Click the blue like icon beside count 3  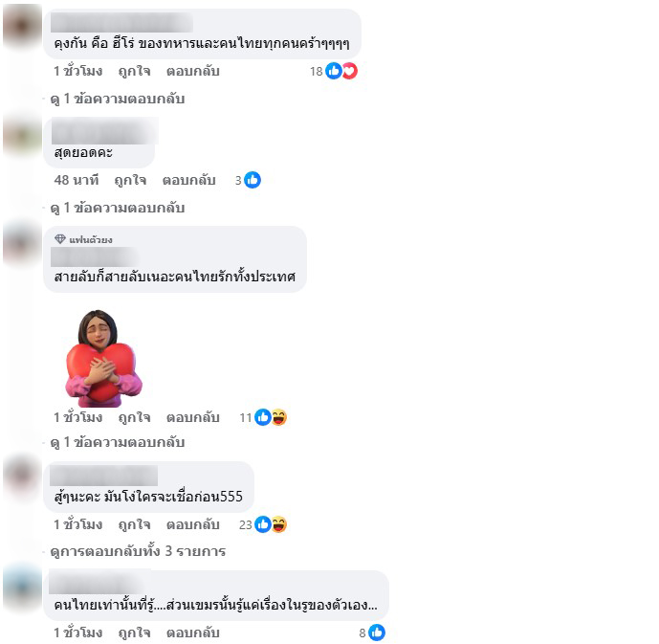click(x=253, y=180)
